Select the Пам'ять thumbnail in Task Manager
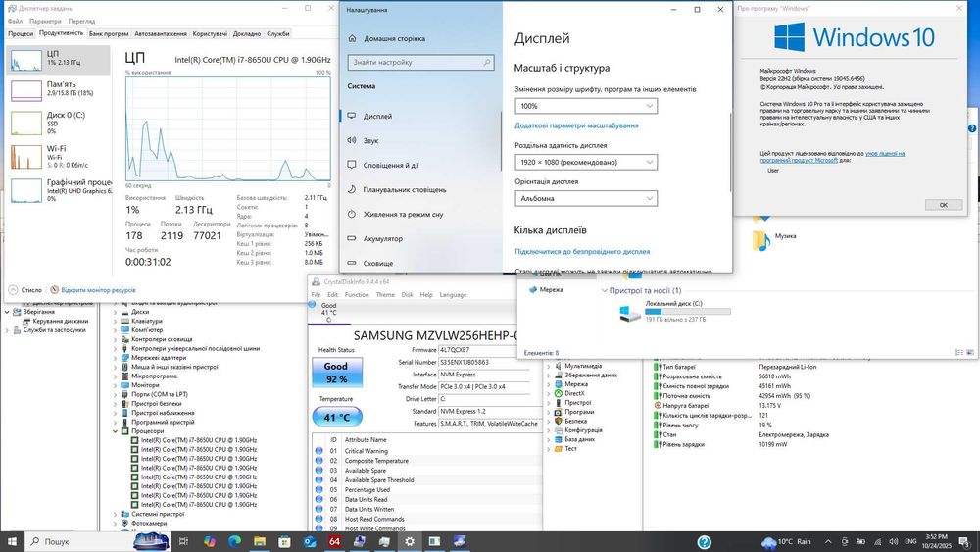980x552 pixels. [x=26, y=90]
